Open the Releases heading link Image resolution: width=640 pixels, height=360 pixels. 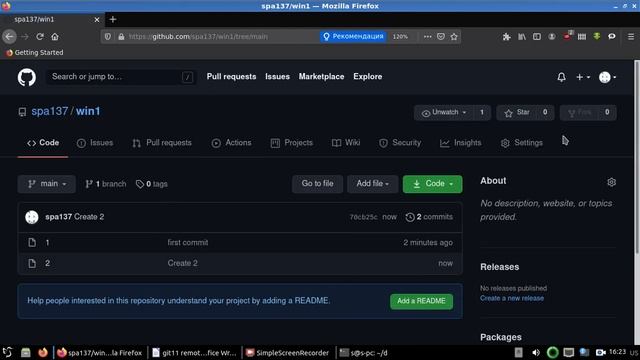[x=500, y=267]
